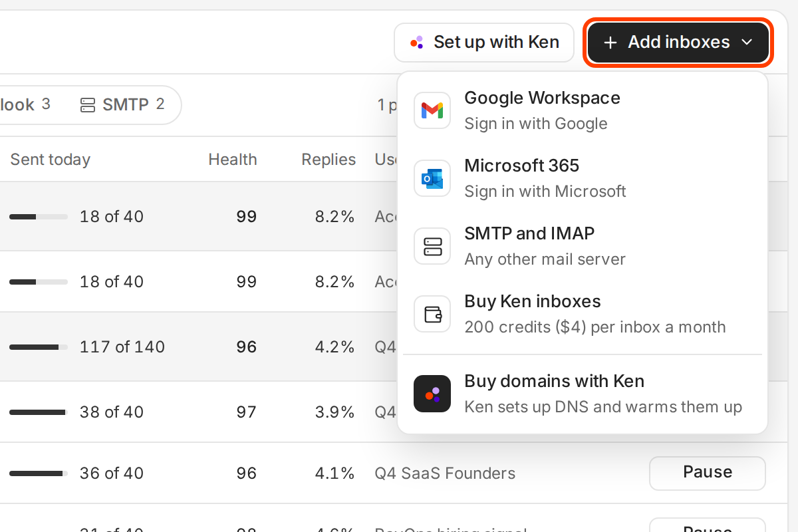The width and height of the screenshot is (798, 532).
Task: Open the Add inboxes dropdown chevron
Action: pos(747,43)
